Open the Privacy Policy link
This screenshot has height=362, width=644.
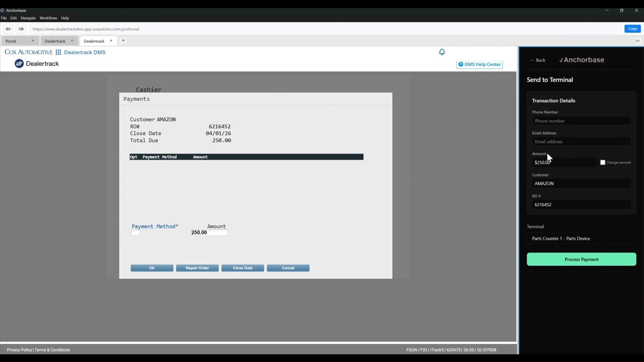19,350
